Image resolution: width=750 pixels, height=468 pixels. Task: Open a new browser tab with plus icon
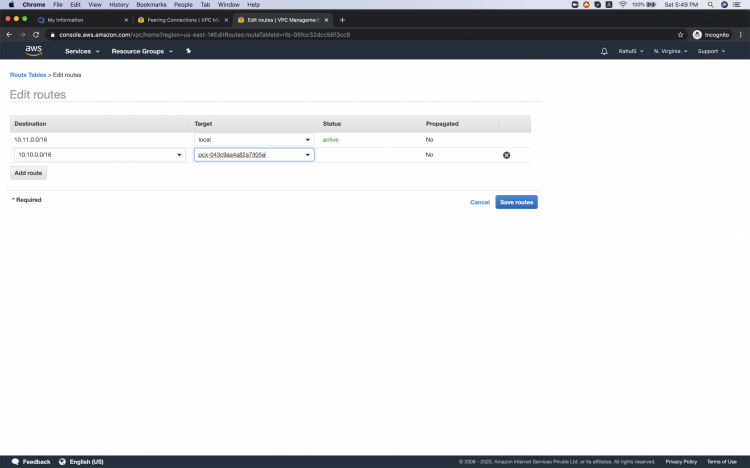click(342, 20)
